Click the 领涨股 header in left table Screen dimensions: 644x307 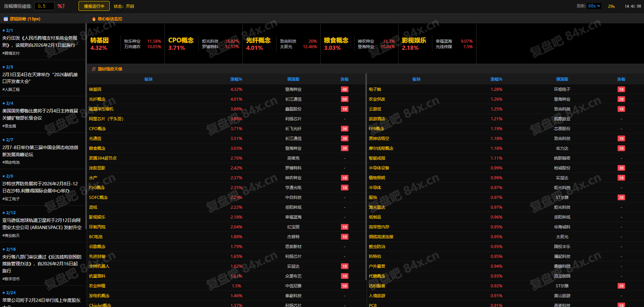[x=293, y=79]
